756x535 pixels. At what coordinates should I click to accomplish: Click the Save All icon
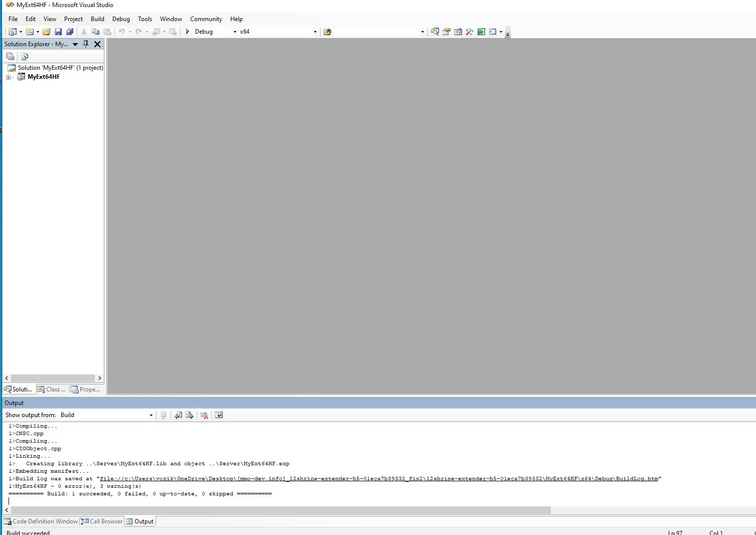[x=70, y=32]
